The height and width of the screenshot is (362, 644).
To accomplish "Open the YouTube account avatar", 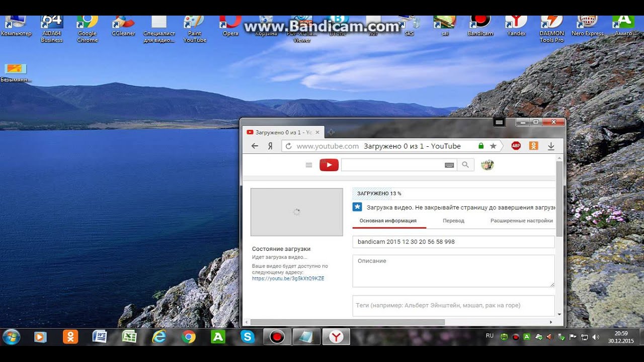I will click(x=487, y=165).
